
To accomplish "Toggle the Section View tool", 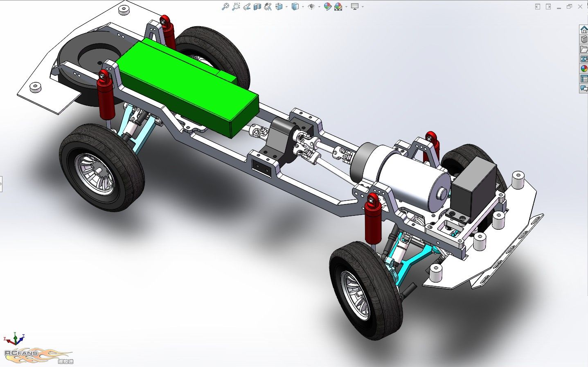I will 257,7.
